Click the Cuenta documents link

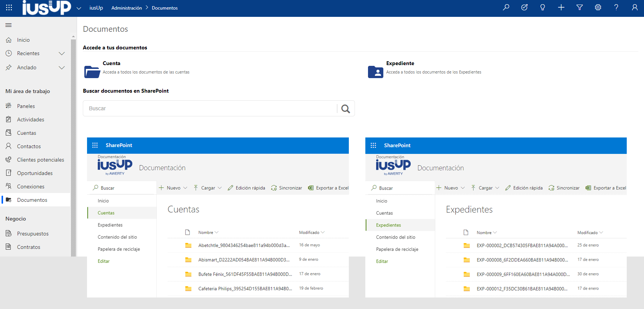(112, 63)
